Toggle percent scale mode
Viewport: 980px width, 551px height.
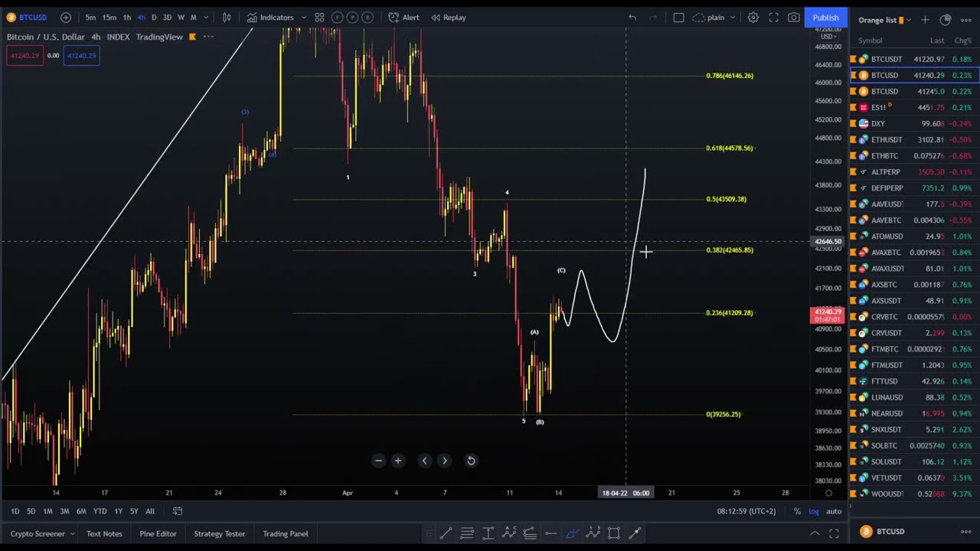[x=797, y=511]
